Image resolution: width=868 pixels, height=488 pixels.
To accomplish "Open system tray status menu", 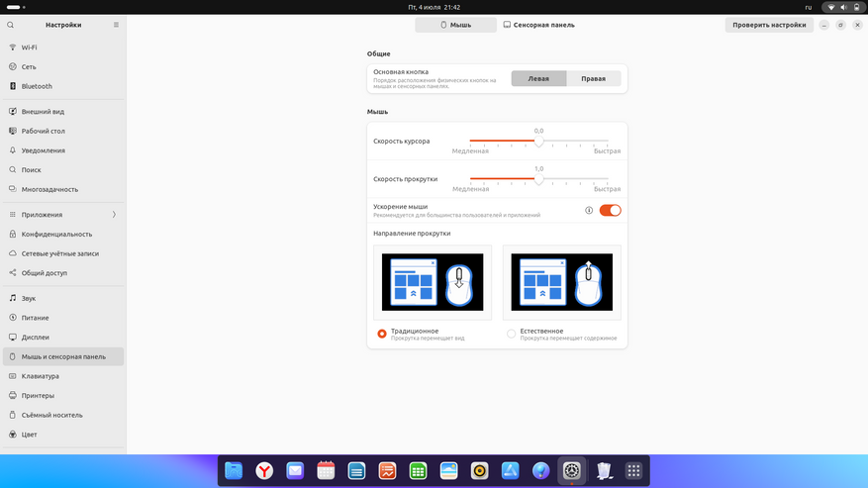I will click(x=843, y=7).
